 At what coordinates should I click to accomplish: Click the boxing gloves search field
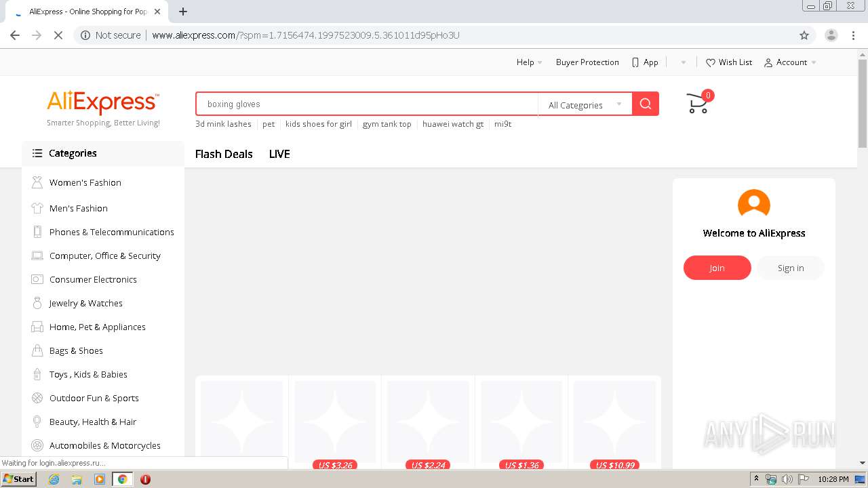367,104
